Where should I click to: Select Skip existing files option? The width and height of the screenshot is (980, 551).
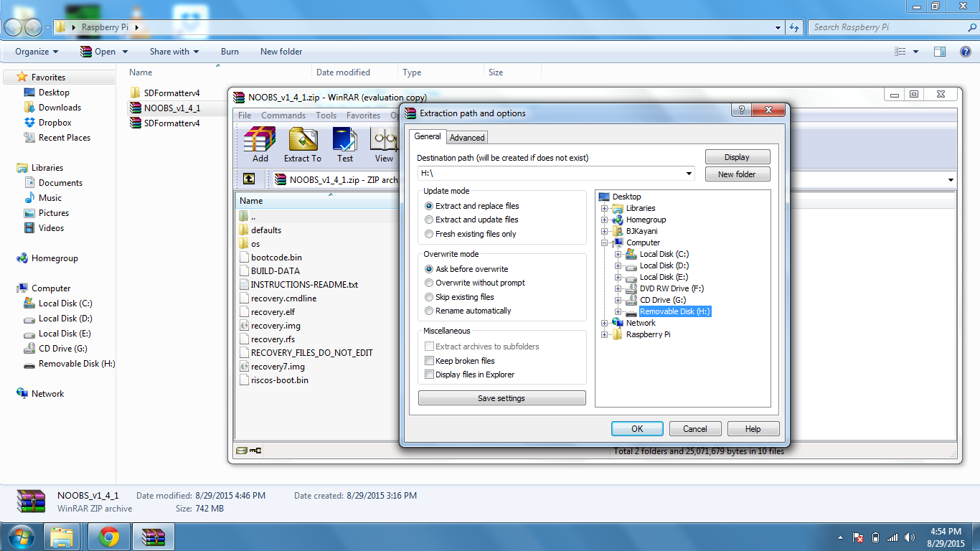pyautogui.click(x=459, y=297)
